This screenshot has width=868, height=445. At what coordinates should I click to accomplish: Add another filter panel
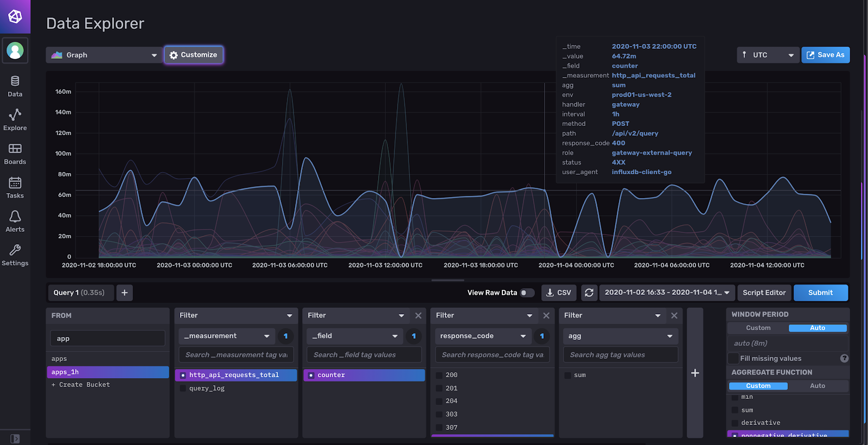point(695,373)
